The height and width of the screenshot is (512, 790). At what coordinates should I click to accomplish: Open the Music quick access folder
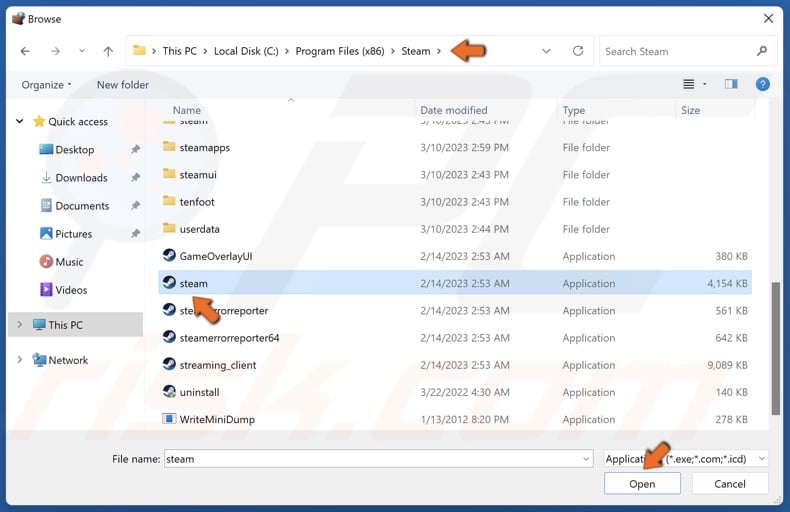69,262
